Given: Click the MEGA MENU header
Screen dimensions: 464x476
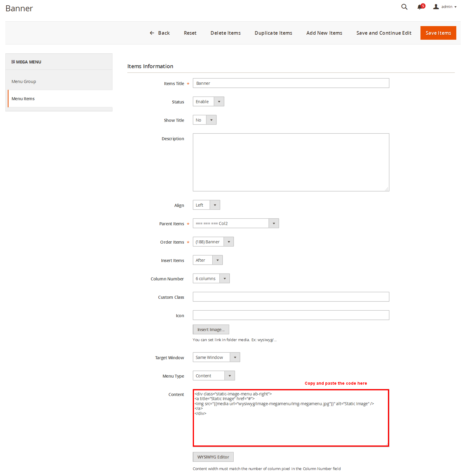Looking at the screenshot, I should click(59, 62).
